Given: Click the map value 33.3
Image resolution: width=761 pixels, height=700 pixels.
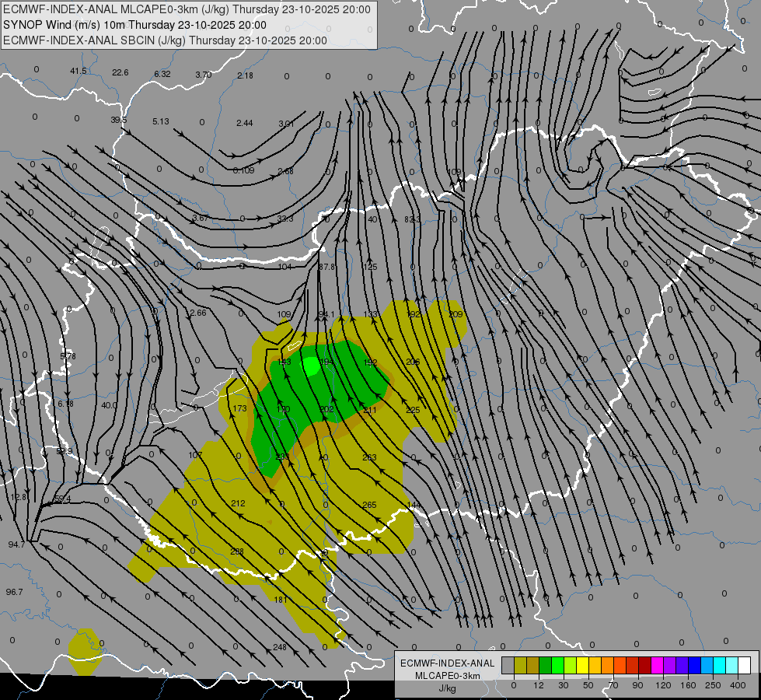Looking at the screenshot, I should 285,219.
